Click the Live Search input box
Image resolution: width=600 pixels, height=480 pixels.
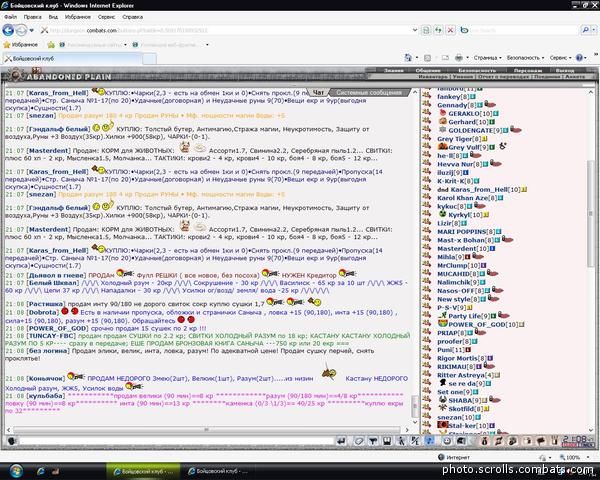click(x=524, y=30)
